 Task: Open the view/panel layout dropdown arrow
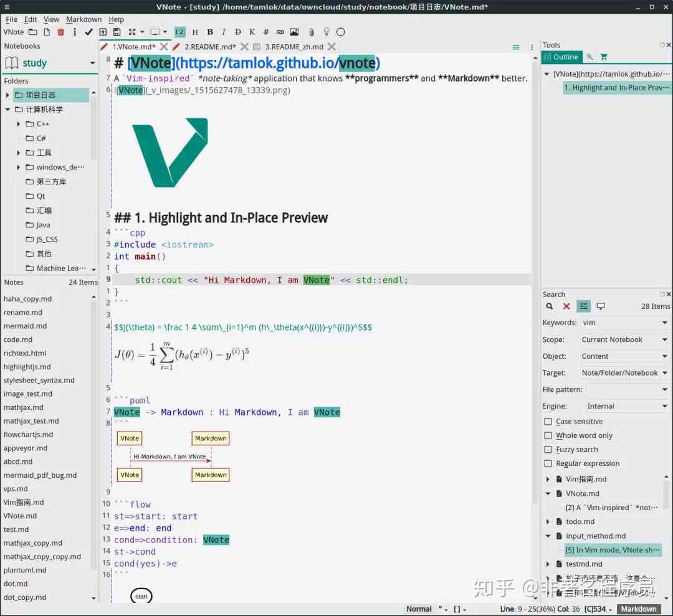coord(165,32)
